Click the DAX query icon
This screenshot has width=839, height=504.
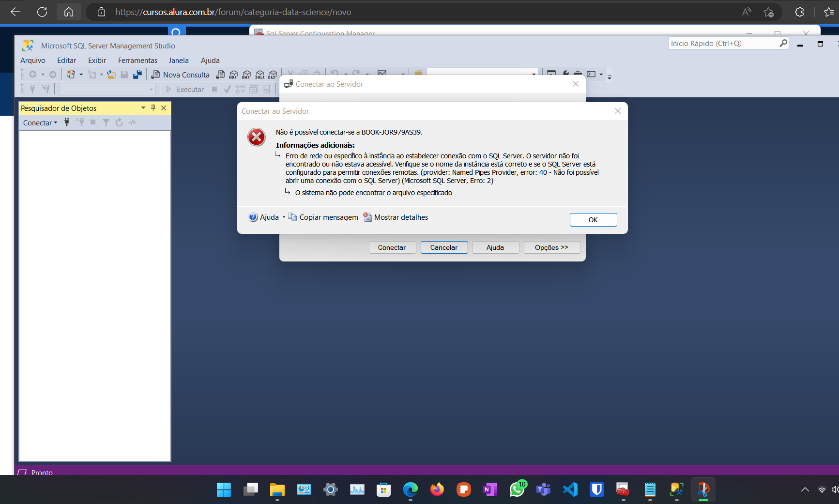(x=273, y=75)
